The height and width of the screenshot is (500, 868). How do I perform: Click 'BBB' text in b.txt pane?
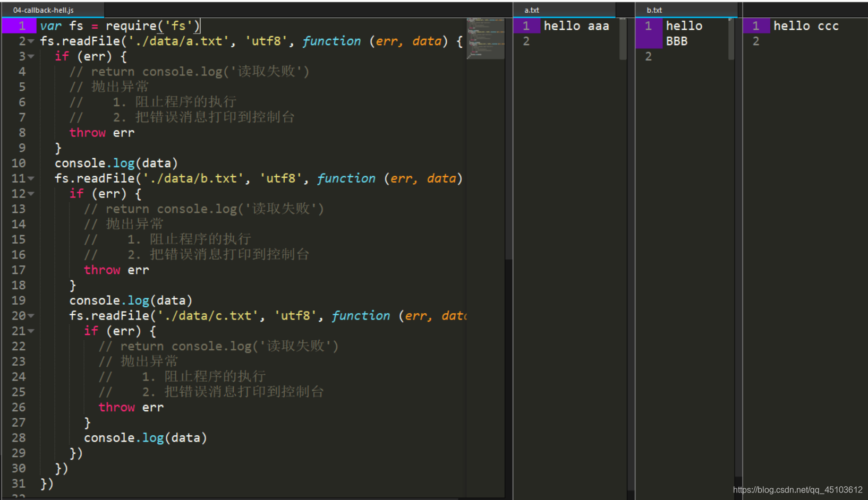[x=677, y=41]
